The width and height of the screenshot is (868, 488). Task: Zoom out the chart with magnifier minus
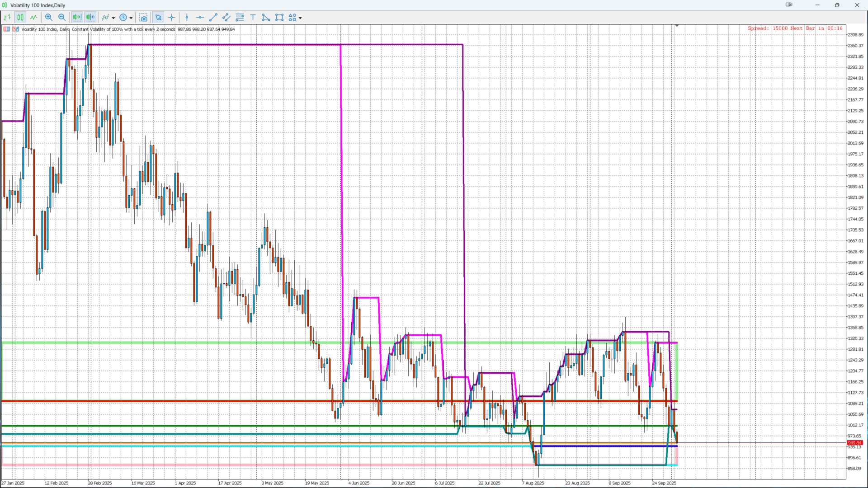click(x=62, y=18)
